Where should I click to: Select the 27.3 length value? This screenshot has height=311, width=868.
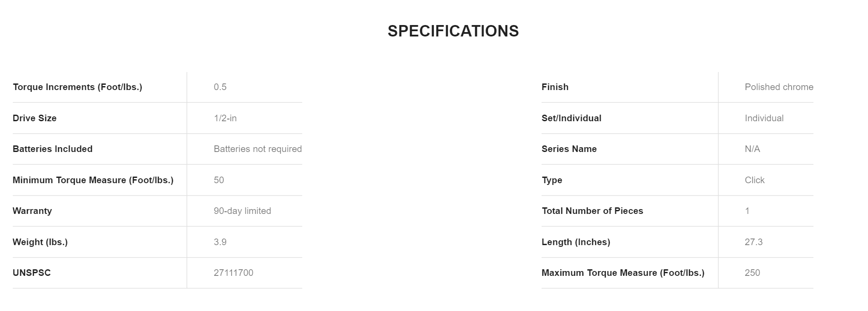pos(753,242)
